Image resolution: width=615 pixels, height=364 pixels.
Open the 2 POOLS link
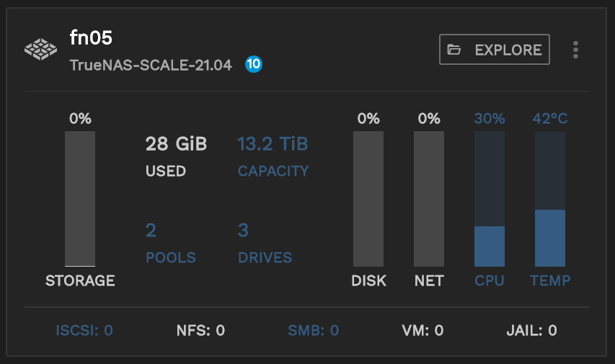[170, 243]
